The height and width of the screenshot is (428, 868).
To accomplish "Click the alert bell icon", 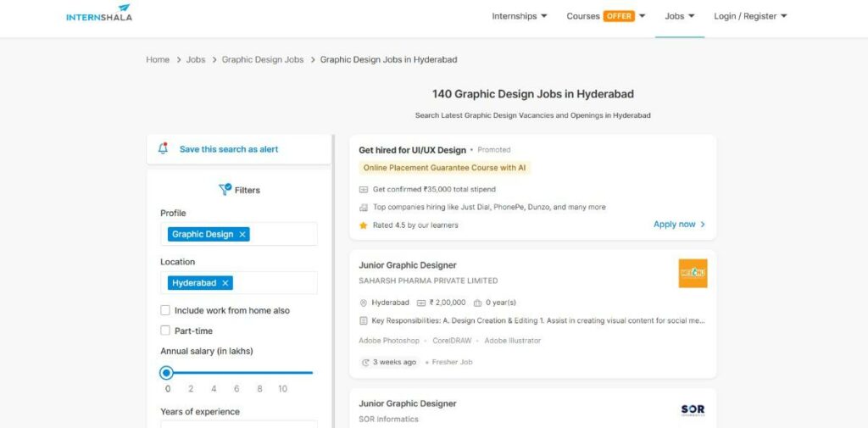I will (x=163, y=148).
